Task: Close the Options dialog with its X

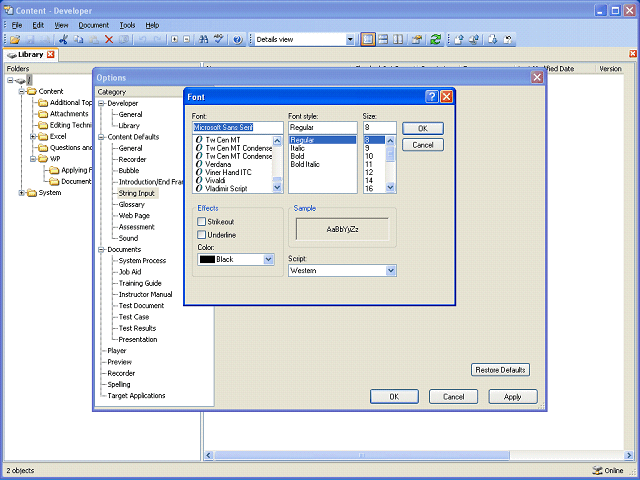Action: pyautogui.click(x=537, y=77)
